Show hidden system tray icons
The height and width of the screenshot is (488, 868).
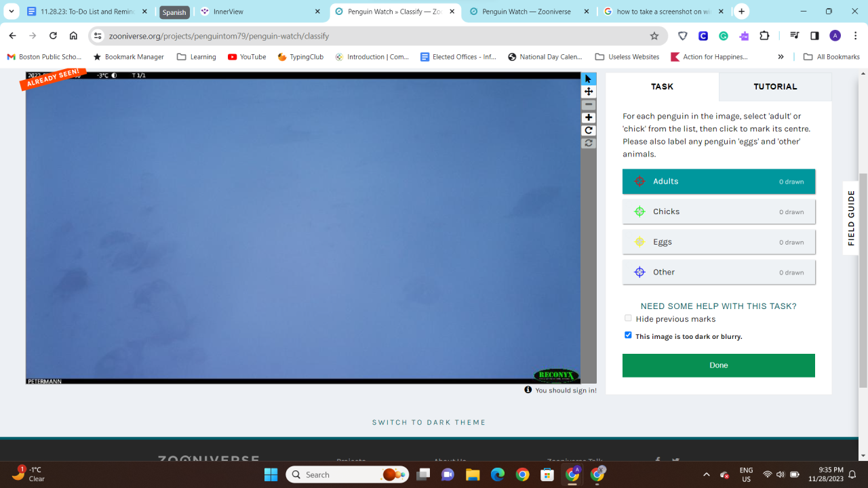[706, 474]
